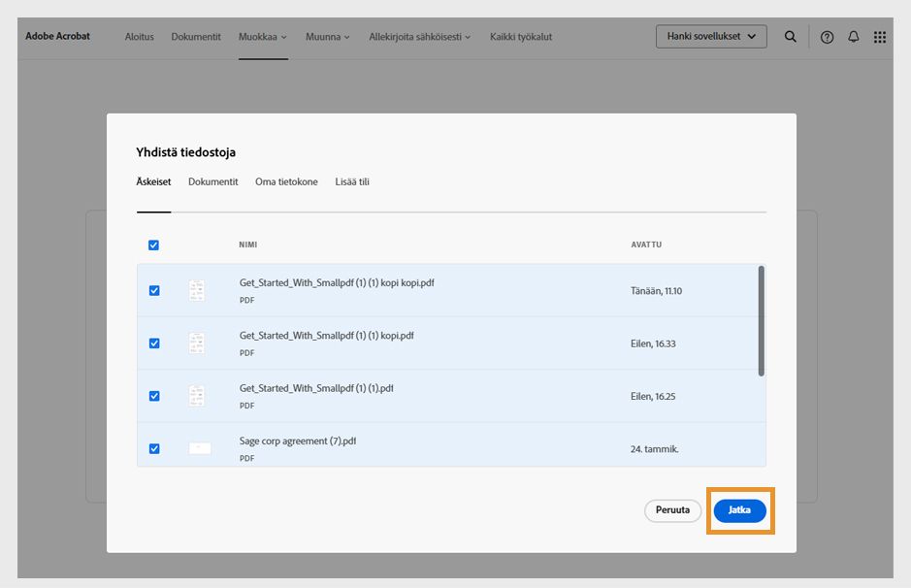
Task: Expand Allekirjoita sähköisesti menu
Action: click(419, 37)
